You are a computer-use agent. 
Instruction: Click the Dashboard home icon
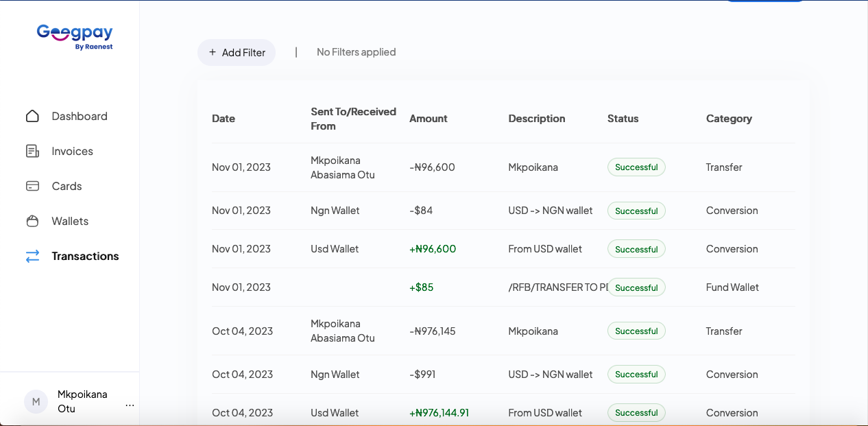(x=32, y=116)
